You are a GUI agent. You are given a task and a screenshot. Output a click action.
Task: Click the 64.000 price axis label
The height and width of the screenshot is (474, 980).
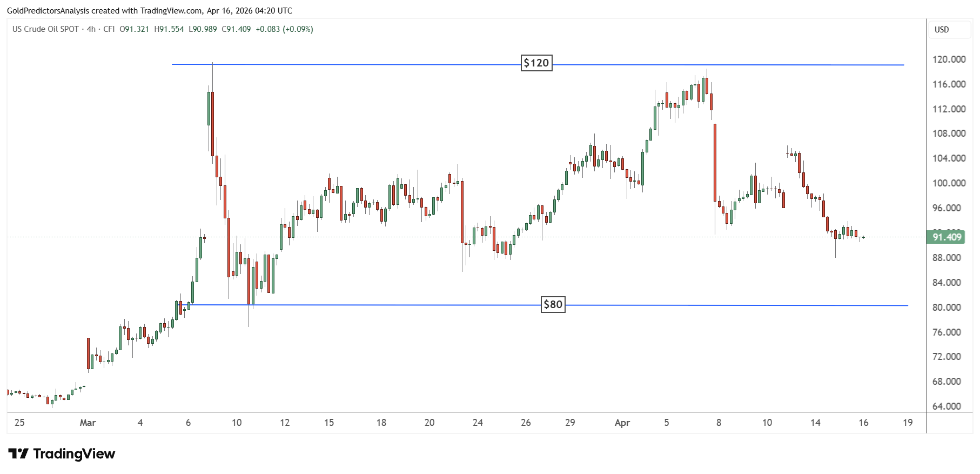pos(947,406)
